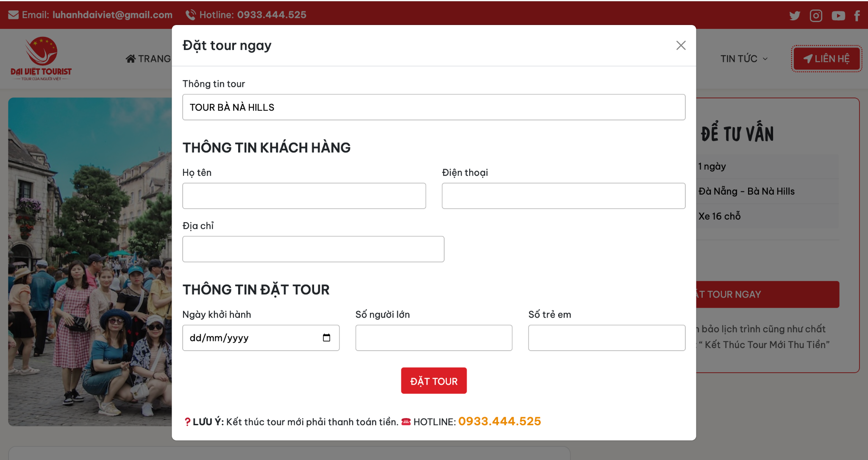This screenshot has height=460, width=868.
Task: Open the Facebook page icon
Action: (x=858, y=15)
